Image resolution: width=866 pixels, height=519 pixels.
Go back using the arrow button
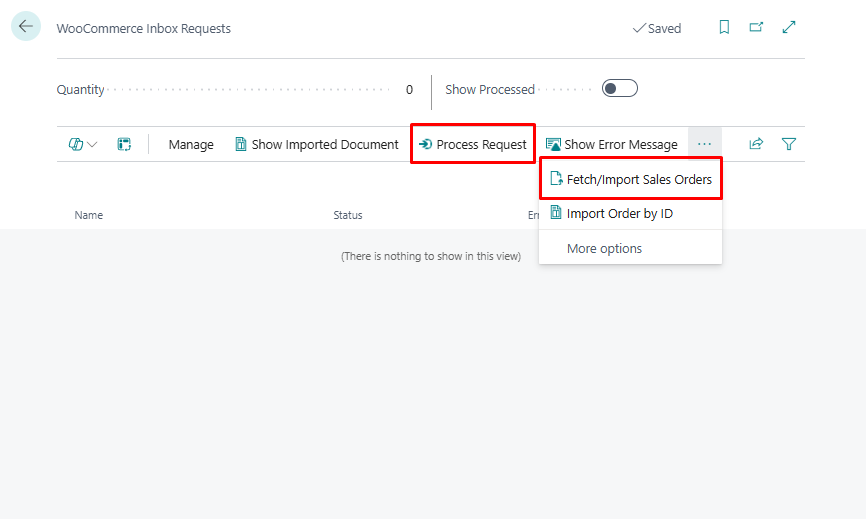25,26
